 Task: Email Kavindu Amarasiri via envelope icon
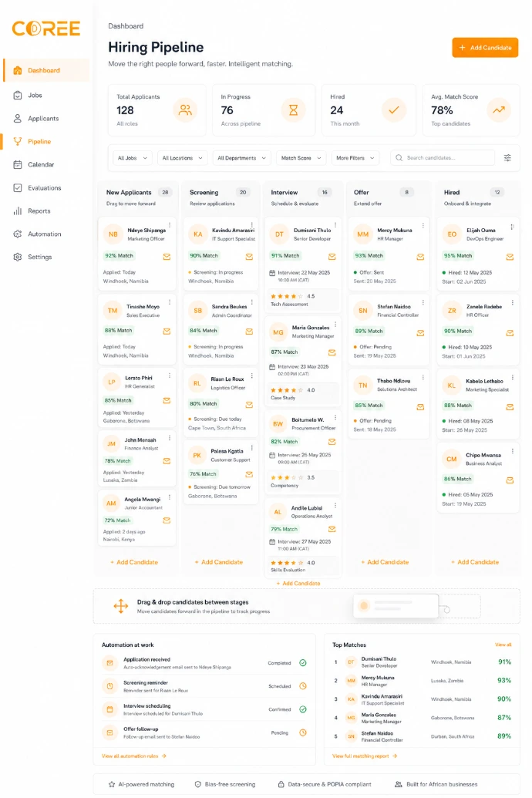(x=250, y=257)
